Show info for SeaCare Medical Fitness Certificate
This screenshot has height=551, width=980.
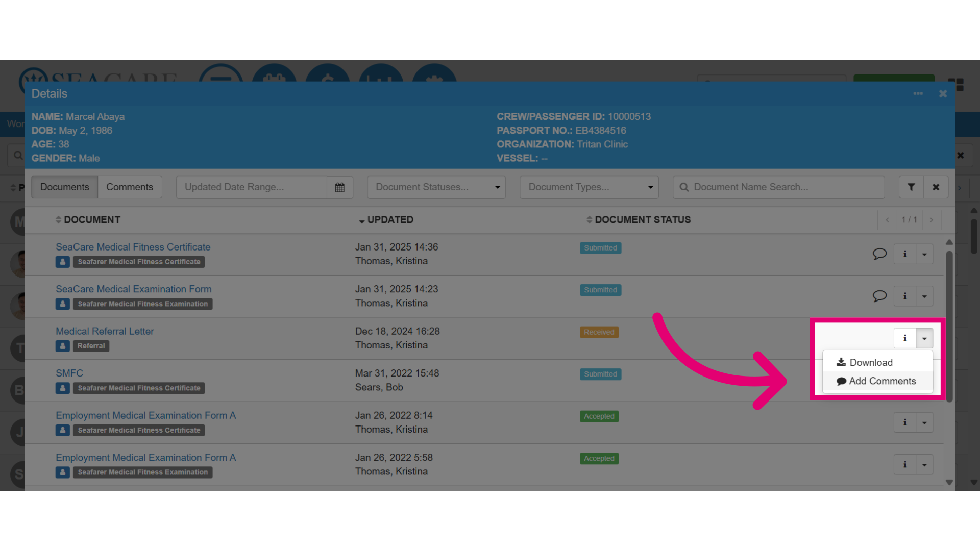[x=905, y=254]
